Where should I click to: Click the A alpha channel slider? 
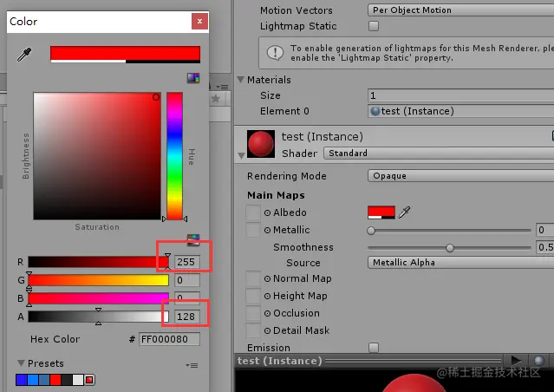[x=98, y=317]
